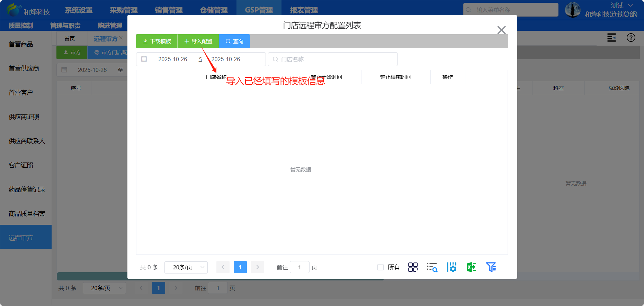The height and width of the screenshot is (306, 644).
Task: Click the blue 查询 button
Action: pyautogui.click(x=234, y=41)
